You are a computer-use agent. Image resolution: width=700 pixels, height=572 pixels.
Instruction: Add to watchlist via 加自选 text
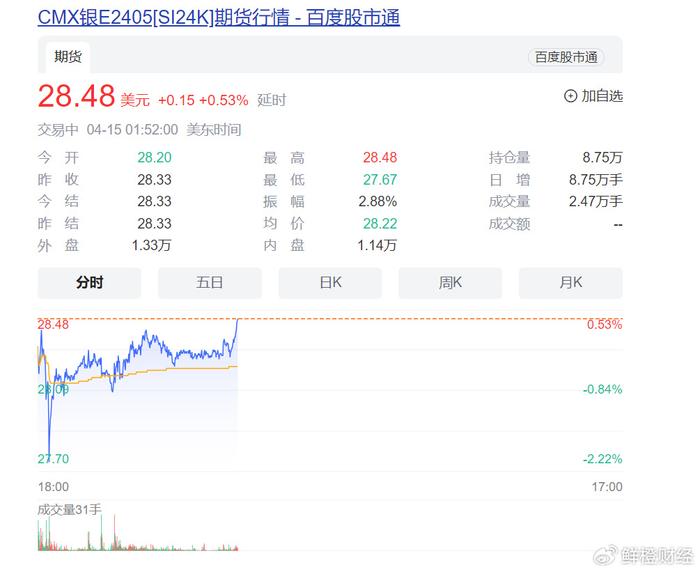pyautogui.click(x=602, y=96)
